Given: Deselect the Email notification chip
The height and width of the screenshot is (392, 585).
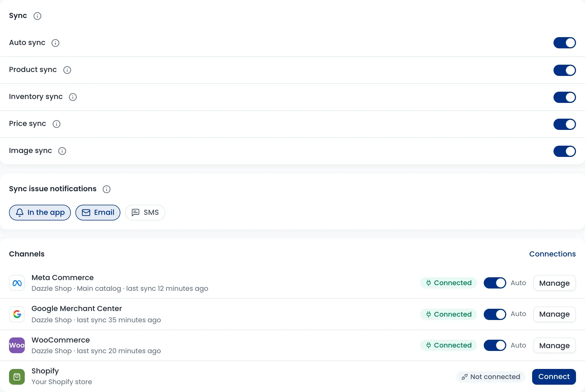Looking at the screenshot, I should click(x=98, y=213).
